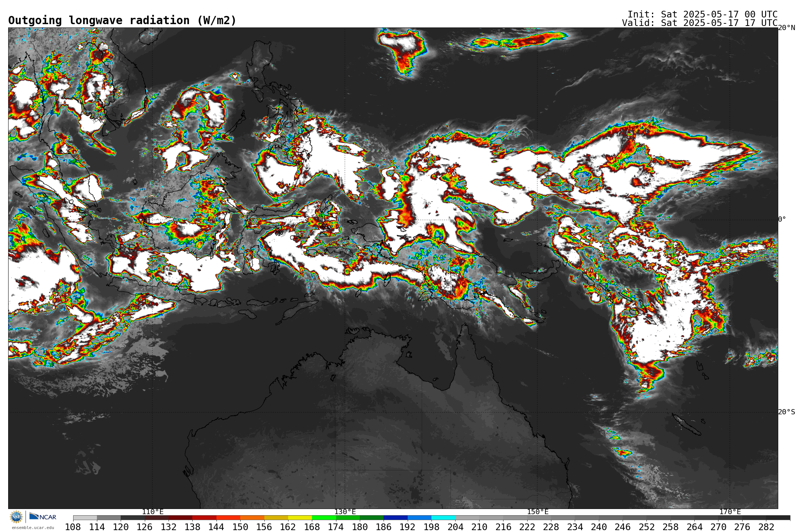This screenshot has height=532, width=802.
Task: Click the 174 colorbar value
Action: [336, 527]
